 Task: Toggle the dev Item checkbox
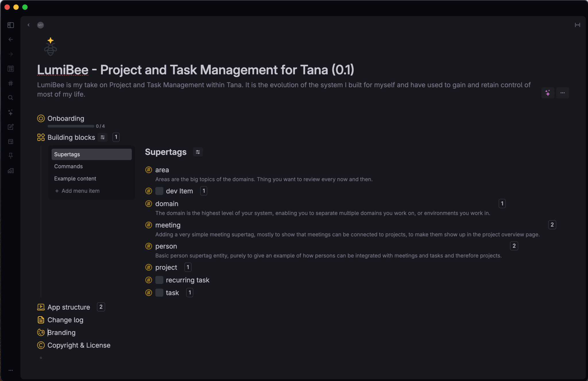[159, 191]
